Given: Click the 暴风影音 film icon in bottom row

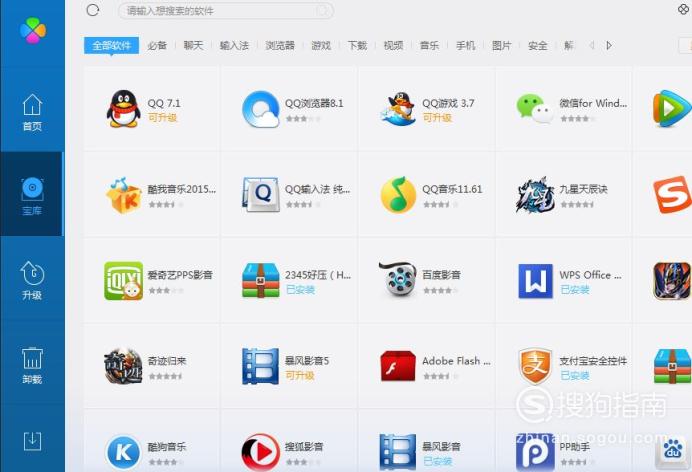Looking at the screenshot, I should [398, 452].
